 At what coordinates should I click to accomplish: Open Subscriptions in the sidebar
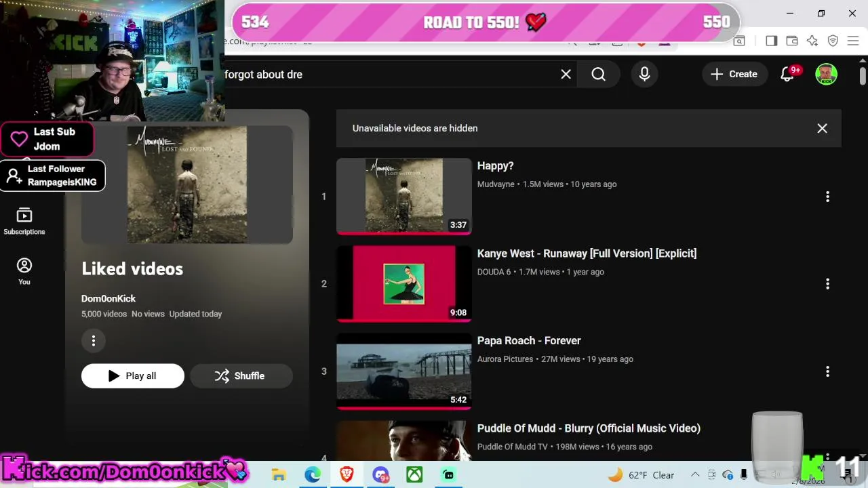(24, 222)
